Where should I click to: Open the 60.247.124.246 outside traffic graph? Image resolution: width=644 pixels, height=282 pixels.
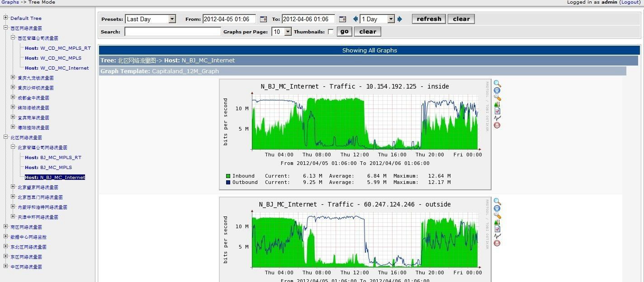coord(355,240)
